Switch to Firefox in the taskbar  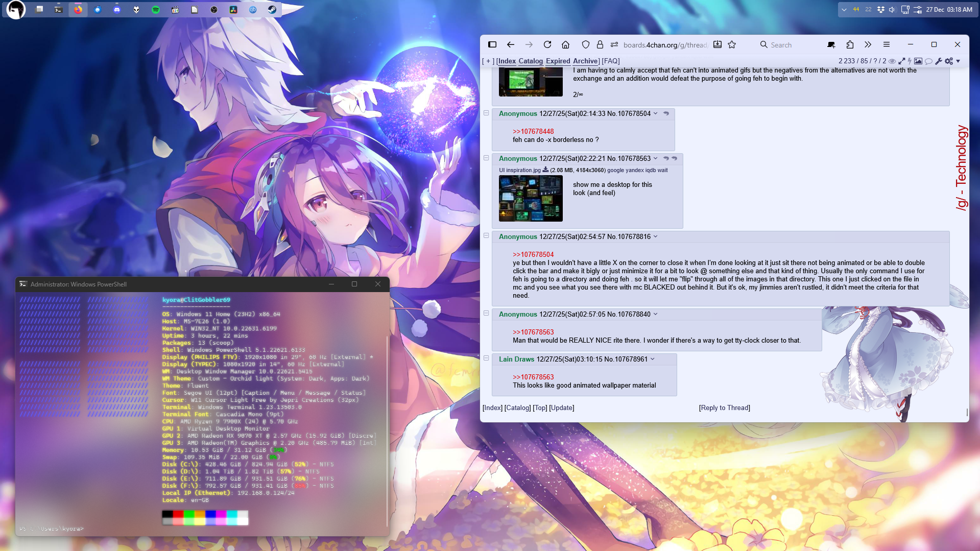pyautogui.click(x=78, y=10)
